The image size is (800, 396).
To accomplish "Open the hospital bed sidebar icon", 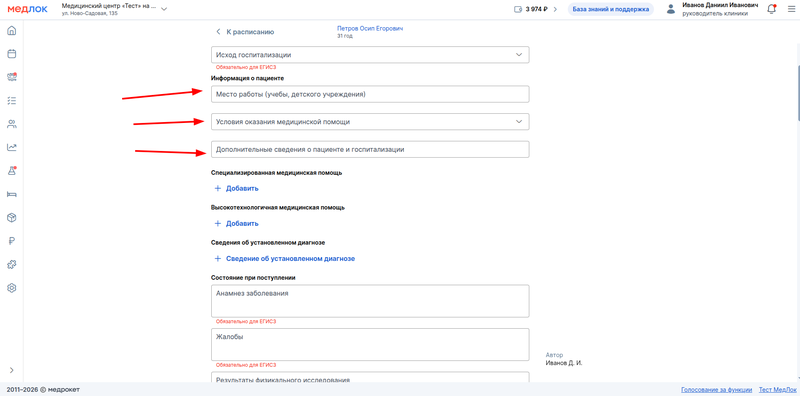I will click(12, 194).
